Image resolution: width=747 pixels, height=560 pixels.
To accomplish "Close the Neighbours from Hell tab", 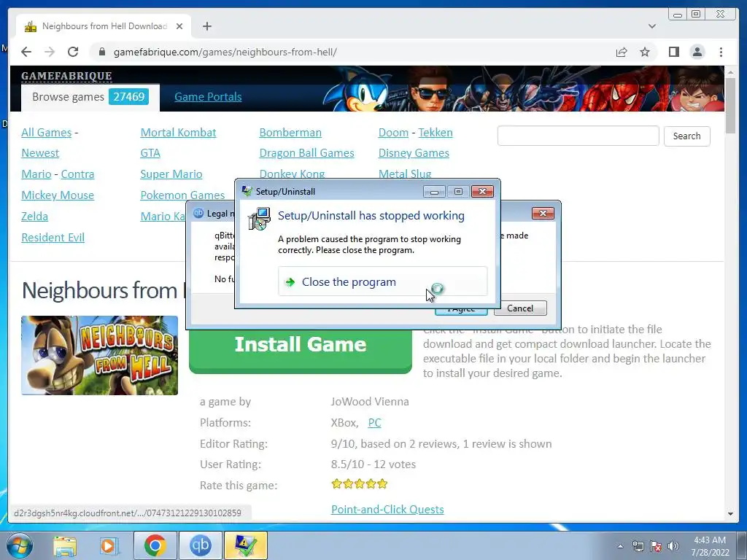I will 179,26.
